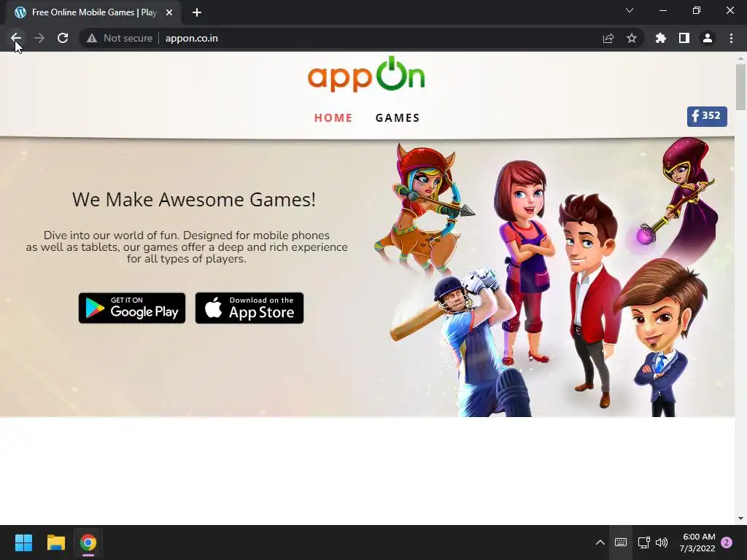Open the Not secure site warning
747x560 pixels.
pyautogui.click(x=120, y=38)
